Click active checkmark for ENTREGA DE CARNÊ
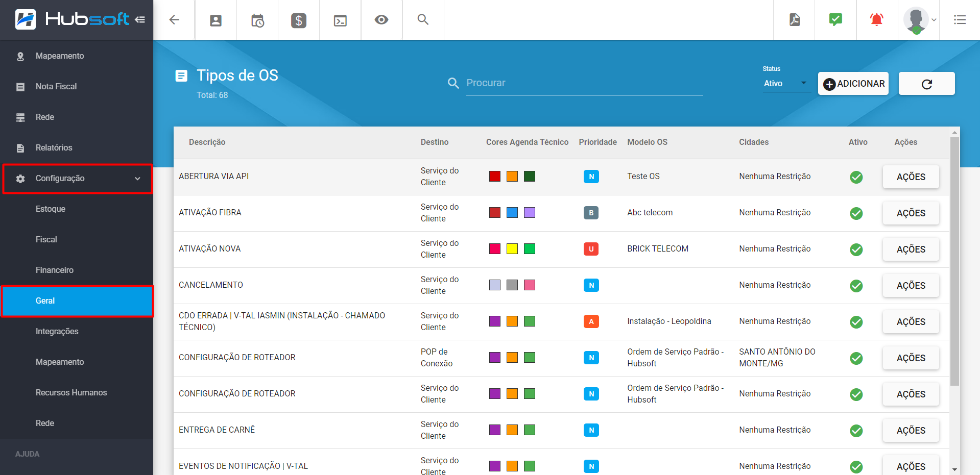This screenshot has width=980, height=475. (x=856, y=431)
